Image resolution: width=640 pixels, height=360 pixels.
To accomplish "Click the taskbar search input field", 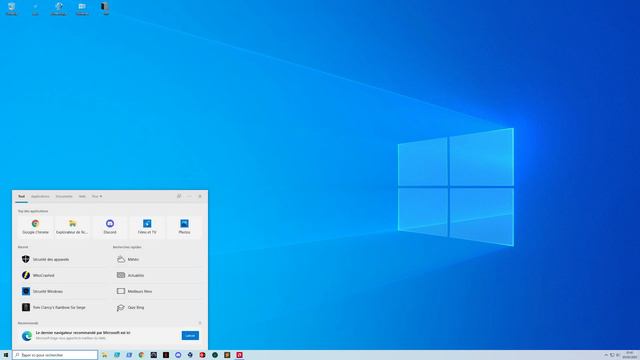I will (55, 355).
